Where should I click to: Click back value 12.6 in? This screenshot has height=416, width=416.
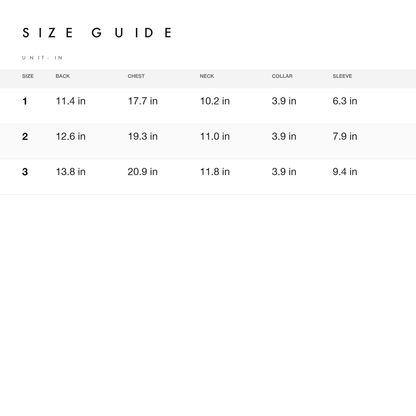[x=71, y=136]
